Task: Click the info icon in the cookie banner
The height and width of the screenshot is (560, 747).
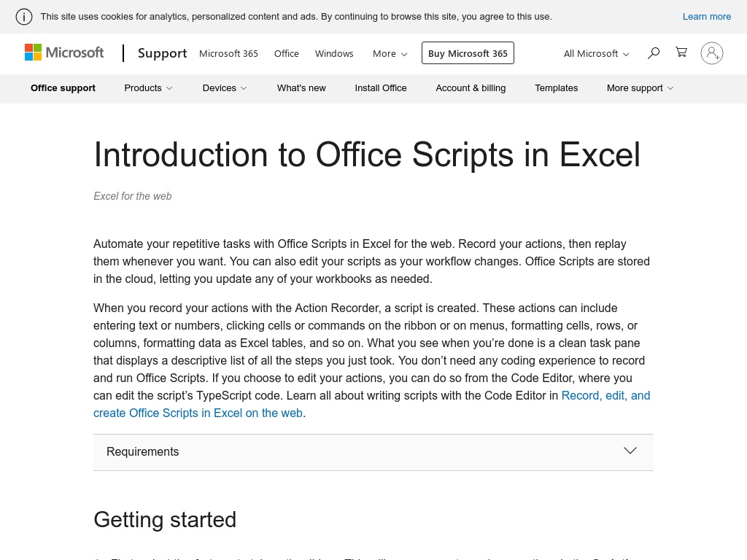Action: [x=24, y=16]
